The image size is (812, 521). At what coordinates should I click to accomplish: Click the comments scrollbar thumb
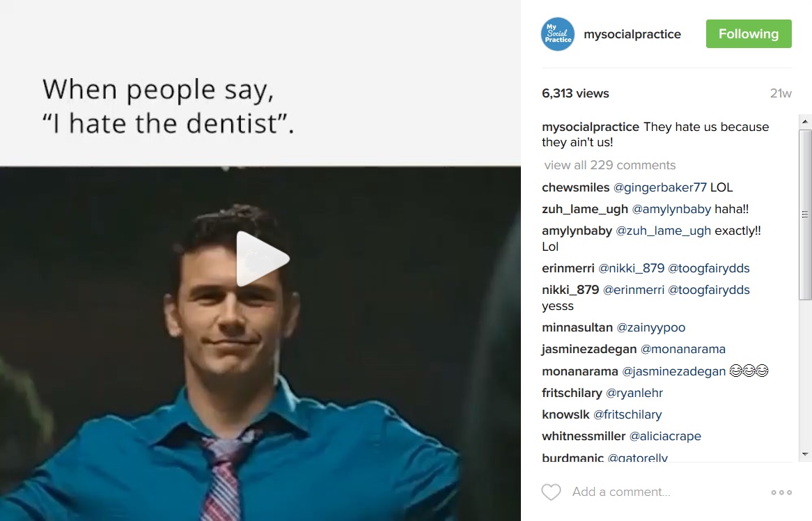click(x=805, y=214)
